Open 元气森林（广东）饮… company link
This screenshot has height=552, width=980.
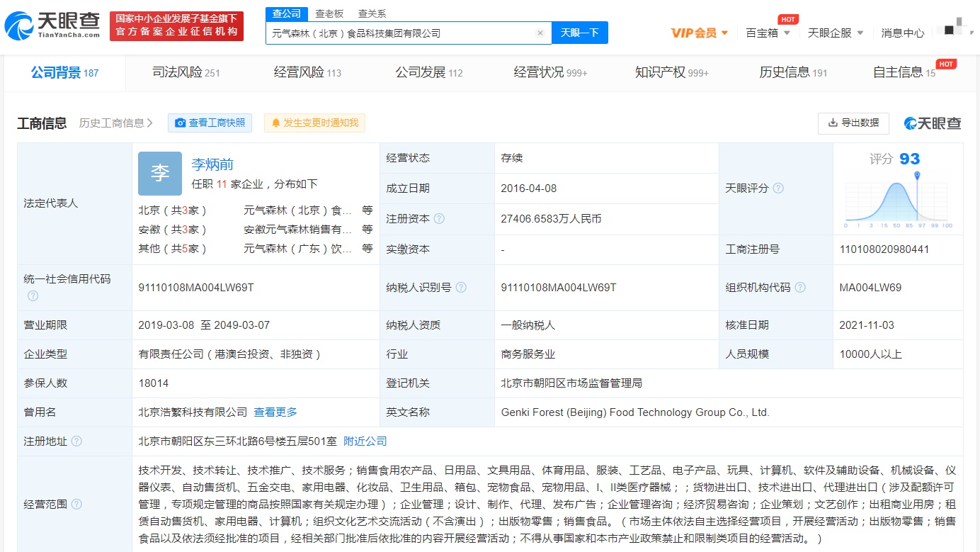(x=298, y=249)
